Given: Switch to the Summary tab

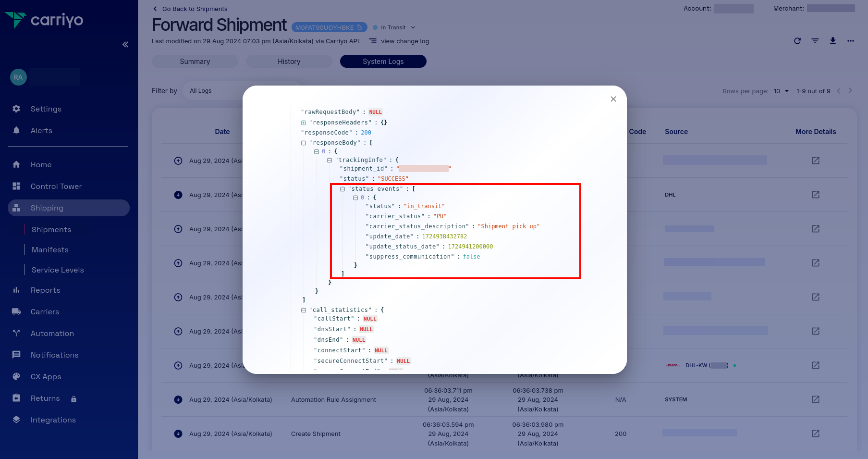Looking at the screenshot, I should pos(195,62).
